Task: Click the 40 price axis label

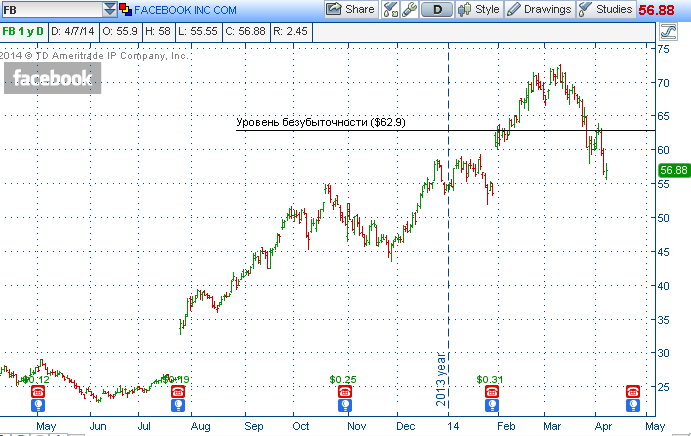Action: pyautogui.click(x=663, y=286)
